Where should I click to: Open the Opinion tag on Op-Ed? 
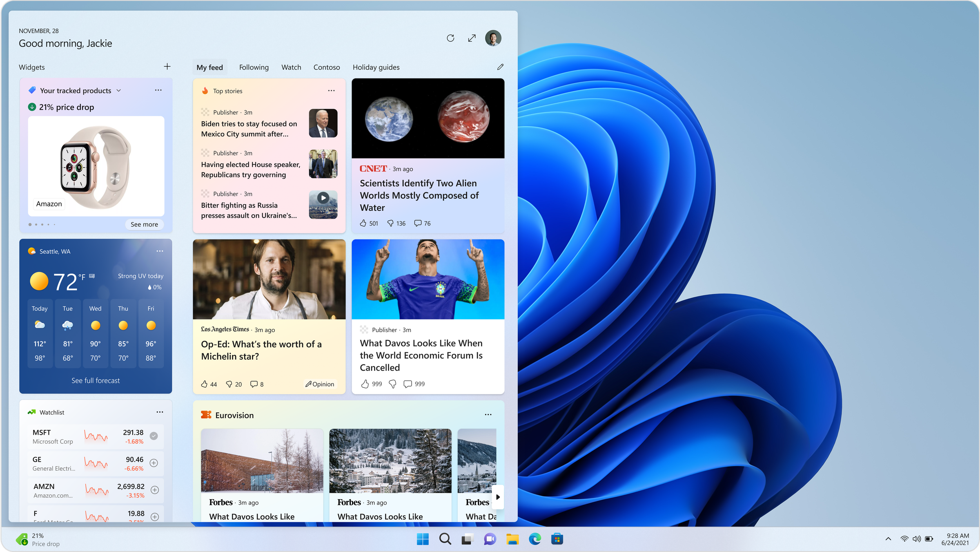320,384
